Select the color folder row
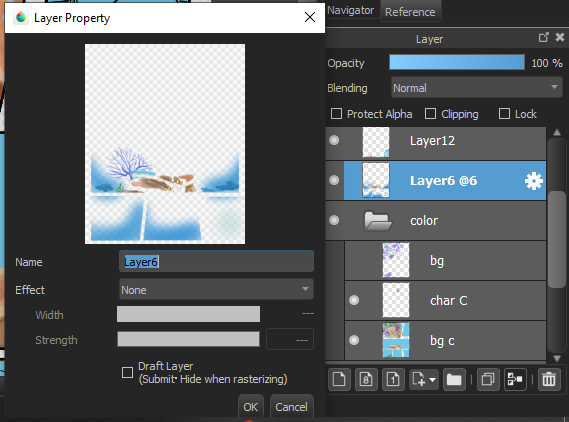 (x=436, y=221)
